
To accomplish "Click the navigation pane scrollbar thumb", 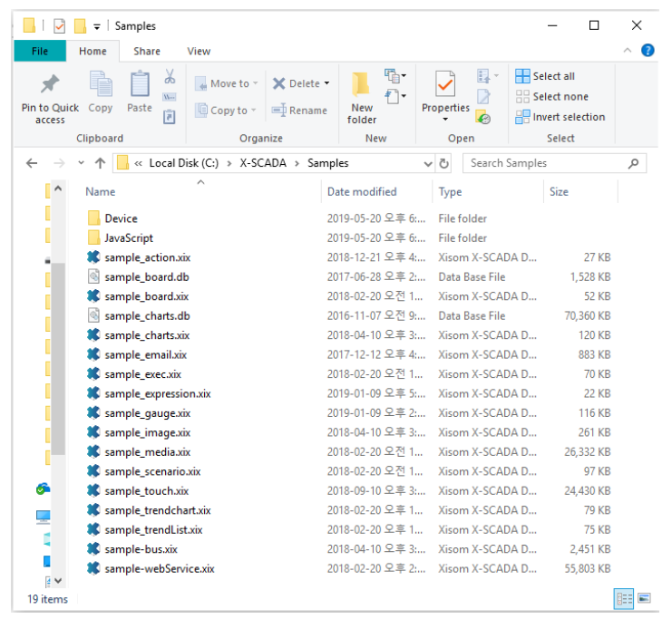I will pyautogui.click(x=58, y=359).
